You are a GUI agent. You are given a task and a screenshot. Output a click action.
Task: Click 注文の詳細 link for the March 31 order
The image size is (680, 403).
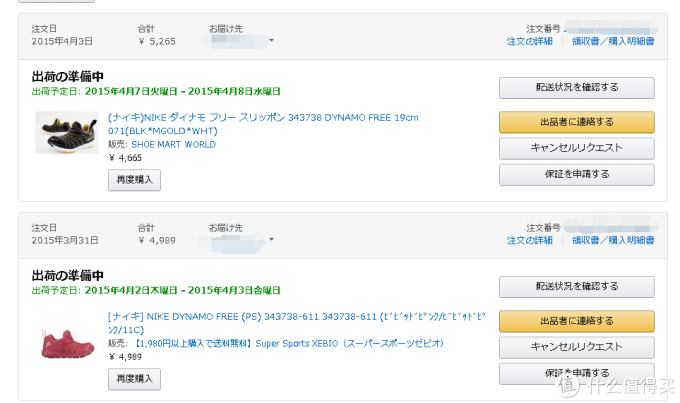click(530, 240)
